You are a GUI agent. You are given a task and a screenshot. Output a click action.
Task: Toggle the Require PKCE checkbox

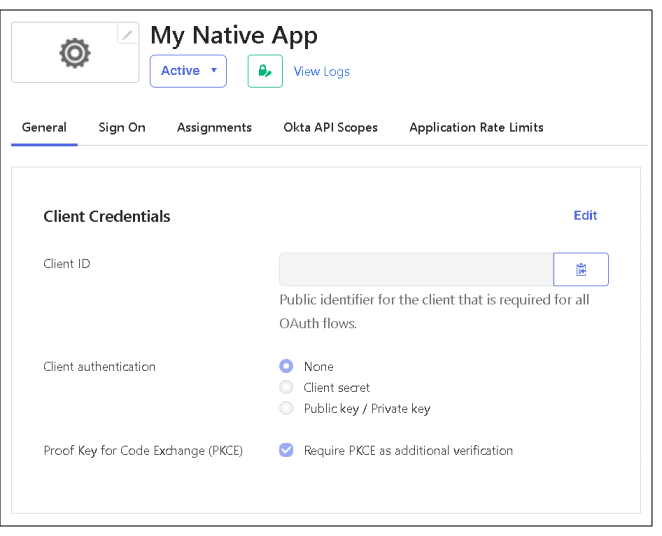tap(287, 451)
